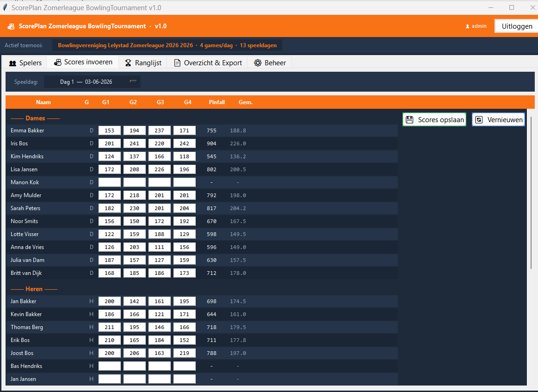Open the Speeldag dropdown Dag 1
Viewport: 538px width, 392px height.
[x=93, y=82]
